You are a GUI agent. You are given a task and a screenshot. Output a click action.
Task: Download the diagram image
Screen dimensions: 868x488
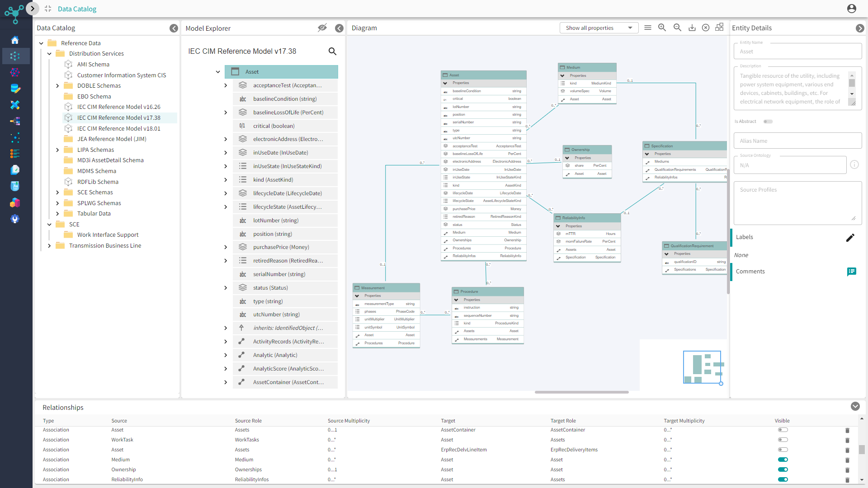692,28
